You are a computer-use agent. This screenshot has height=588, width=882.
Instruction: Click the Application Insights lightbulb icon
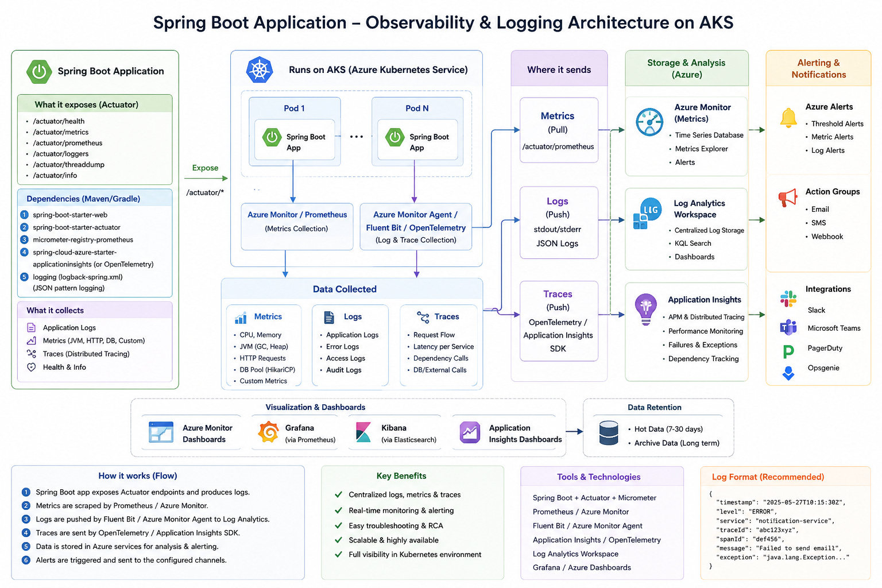tap(646, 309)
